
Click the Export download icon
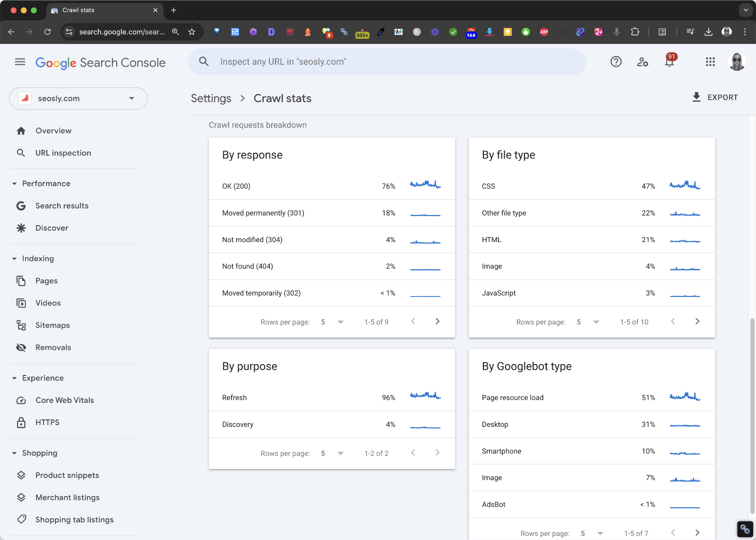[696, 97]
